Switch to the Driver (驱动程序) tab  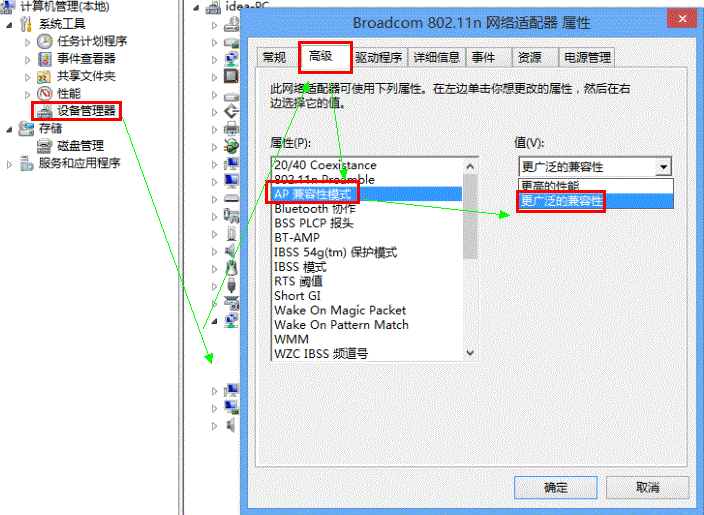point(378,57)
